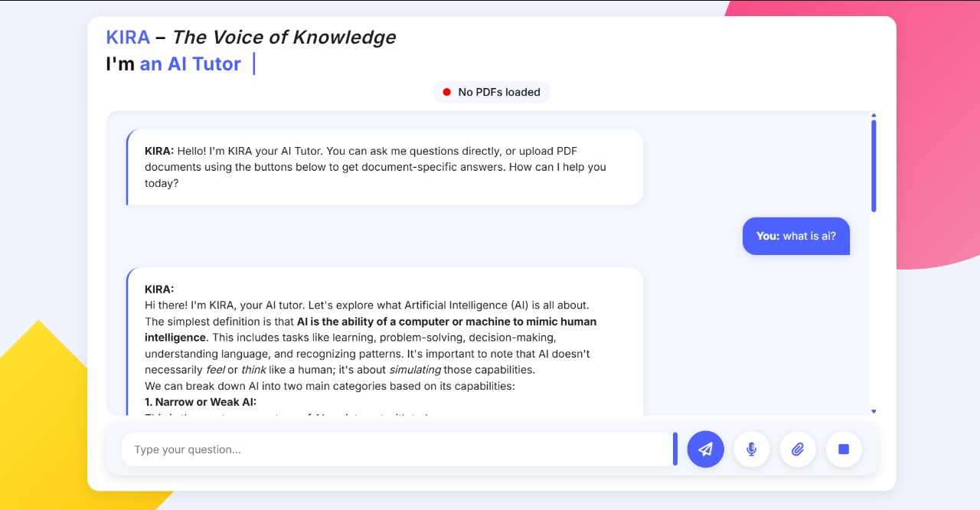Click the 'No PDFs loaded' status pill
The image size is (980, 510).
492,92
